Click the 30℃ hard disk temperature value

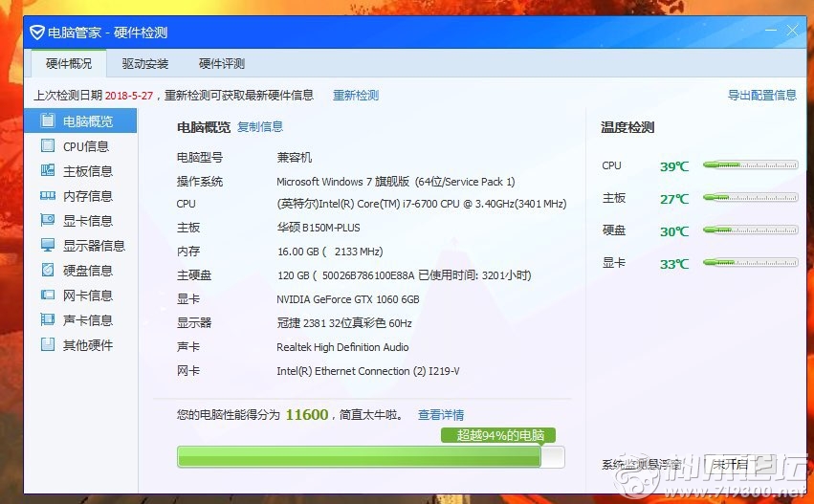tap(674, 231)
